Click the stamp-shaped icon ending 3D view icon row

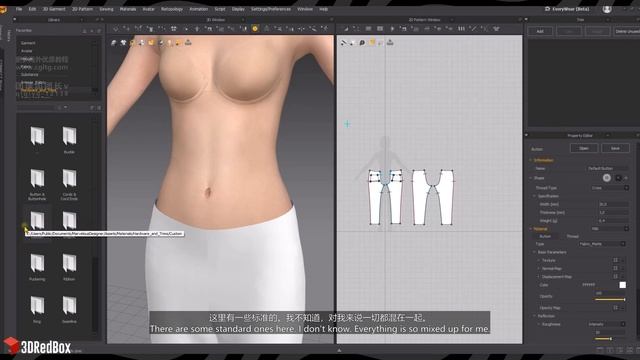click(x=188, y=42)
